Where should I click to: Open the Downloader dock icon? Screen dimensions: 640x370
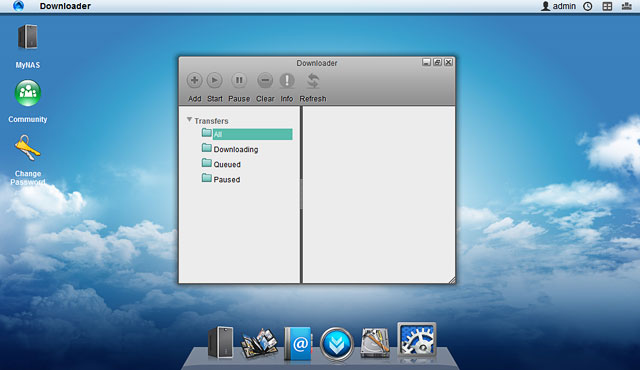[337, 344]
